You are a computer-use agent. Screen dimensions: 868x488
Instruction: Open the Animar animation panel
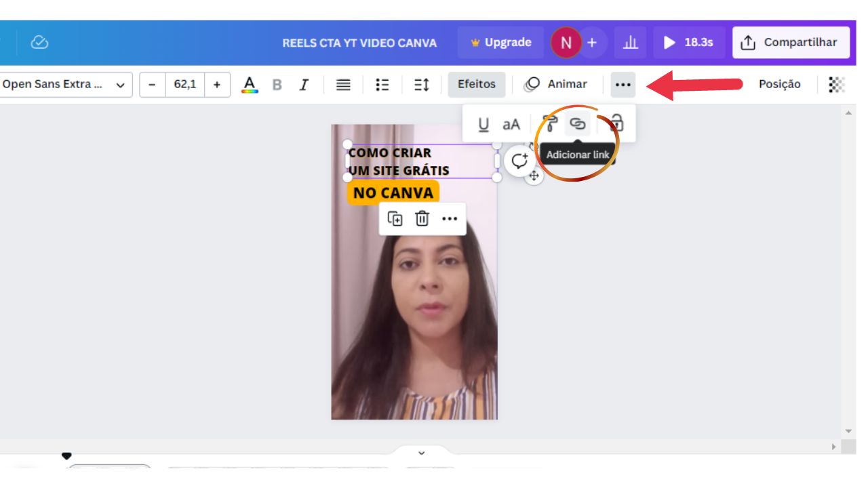pyautogui.click(x=556, y=85)
